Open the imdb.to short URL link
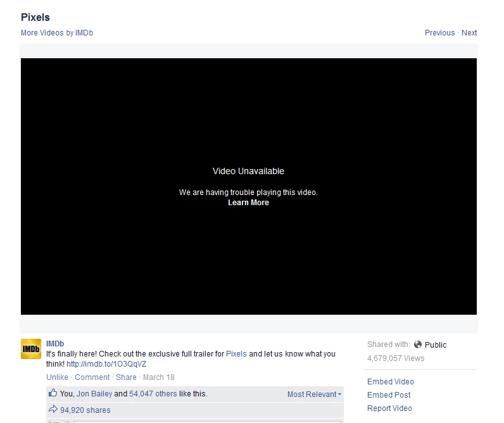Image resolution: width=504 pixels, height=423 pixels. point(106,364)
